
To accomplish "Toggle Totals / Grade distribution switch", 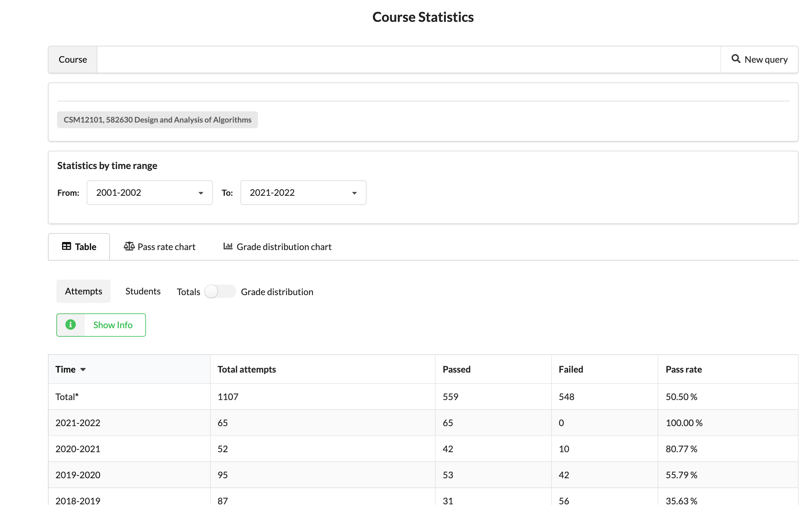I will [220, 291].
